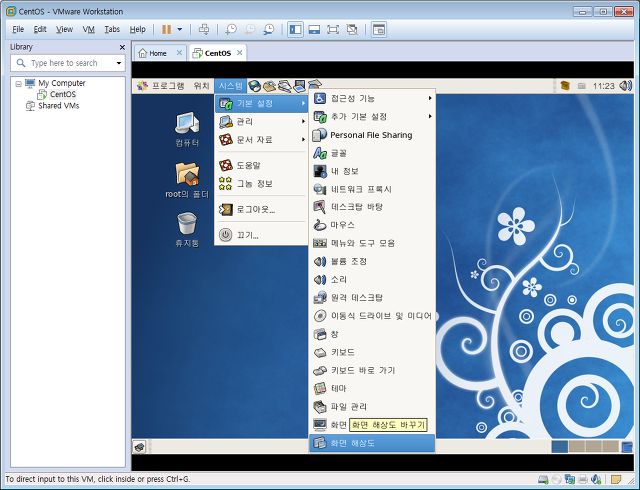This screenshot has width=640, height=490.
Task: Open the snapshot manager toolbar icon
Action: [269, 29]
